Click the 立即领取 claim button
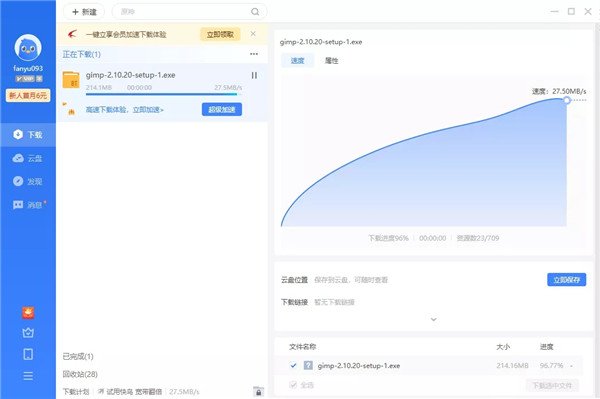Viewport: 600px width, 399px height. coord(220,34)
